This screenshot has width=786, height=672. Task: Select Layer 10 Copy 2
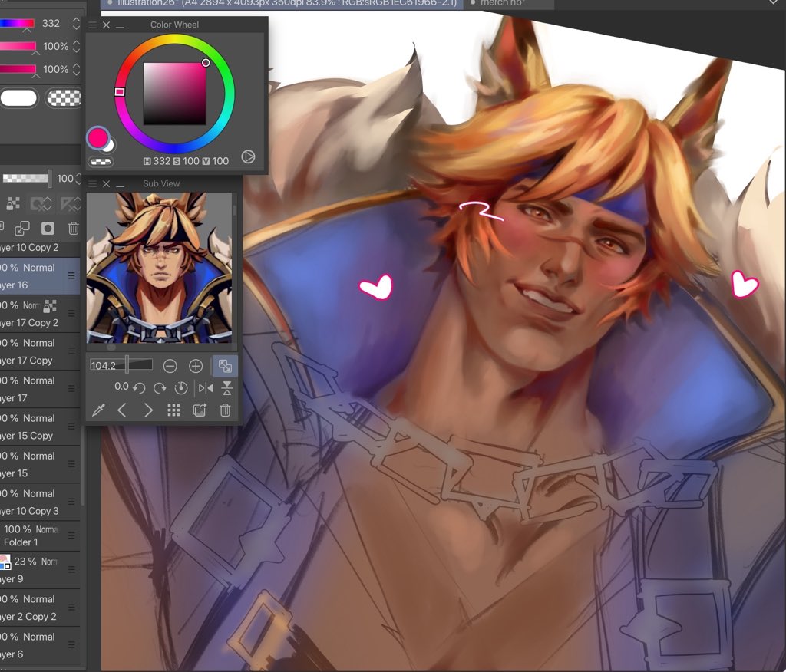pos(40,248)
